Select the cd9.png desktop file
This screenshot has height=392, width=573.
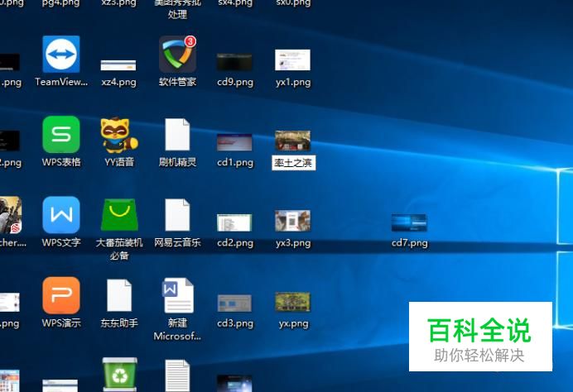click(x=234, y=62)
